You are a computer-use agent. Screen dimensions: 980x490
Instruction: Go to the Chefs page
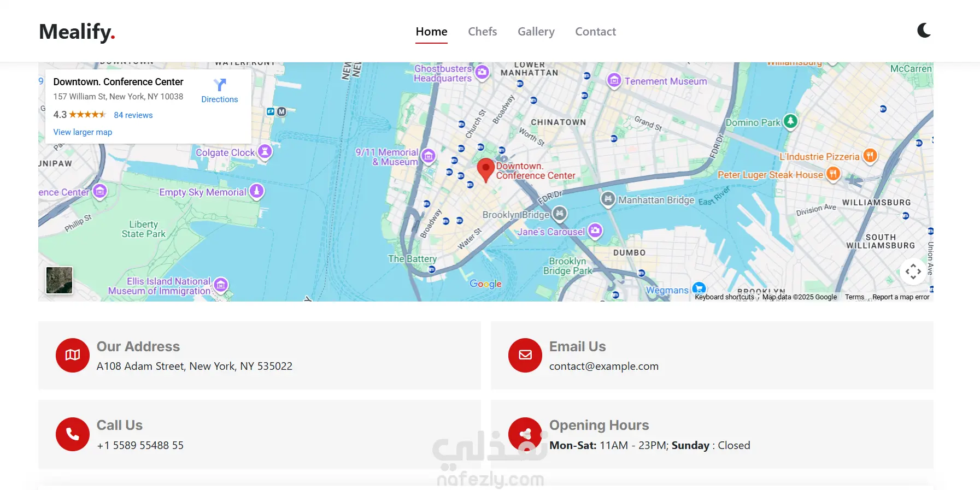pyautogui.click(x=482, y=32)
